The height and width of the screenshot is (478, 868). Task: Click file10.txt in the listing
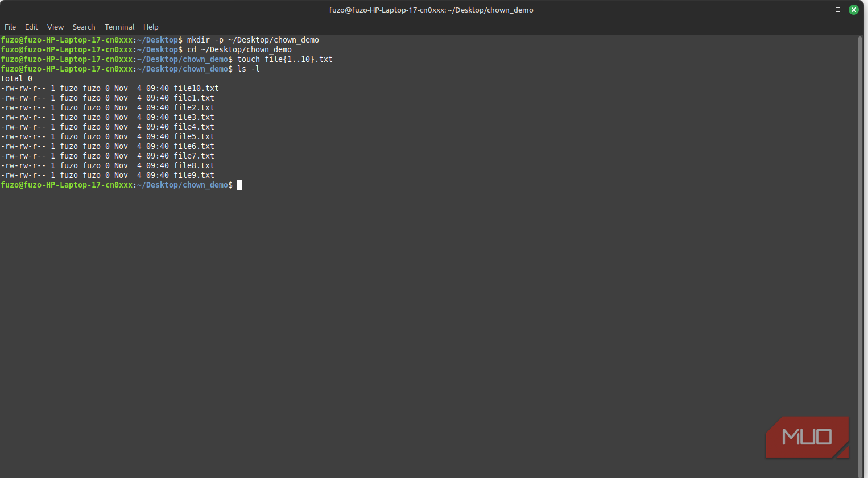click(x=196, y=88)
